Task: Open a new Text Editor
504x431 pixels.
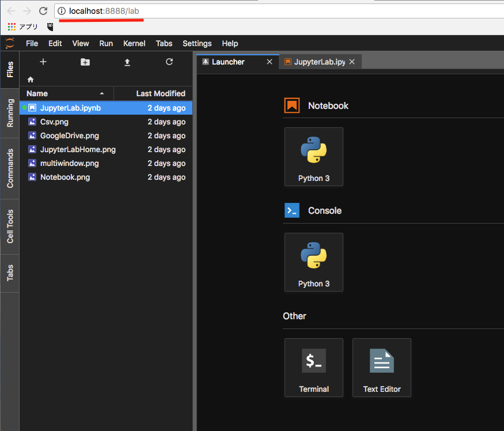Action: 382,368
